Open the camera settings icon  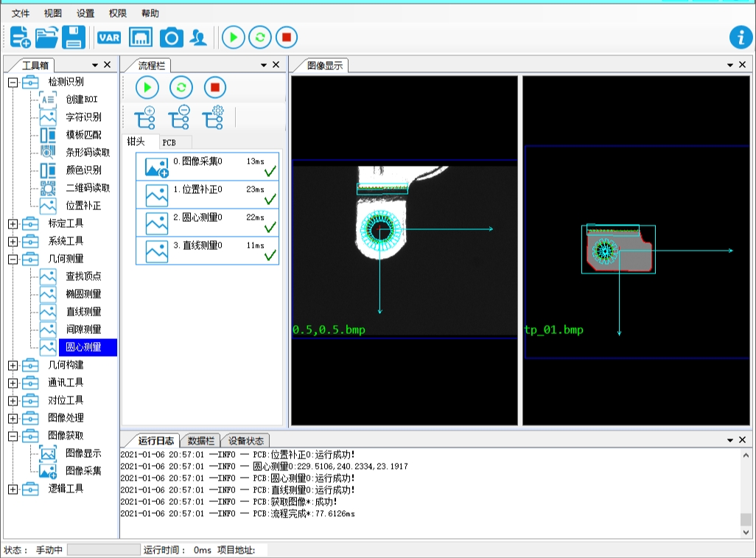click(171, 37)
